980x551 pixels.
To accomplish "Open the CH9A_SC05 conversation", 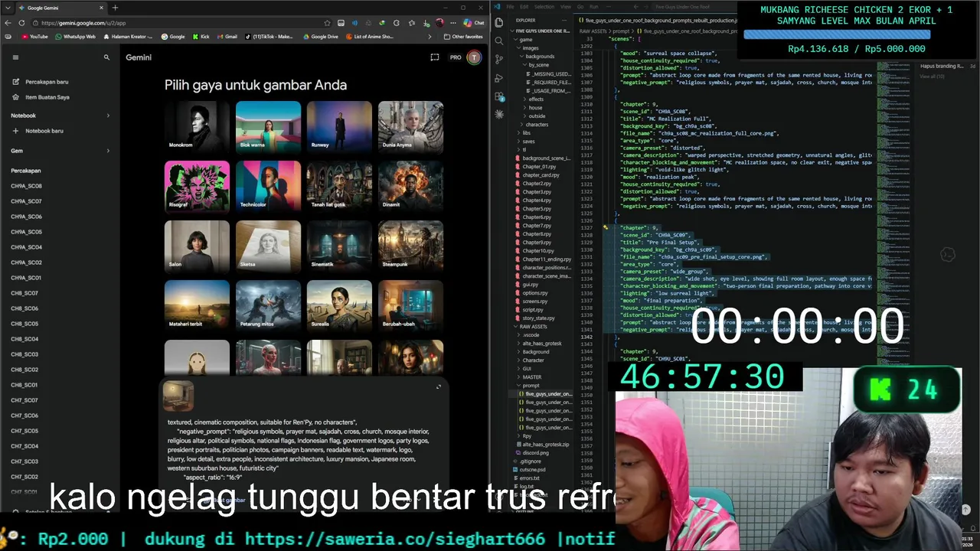I will (x=27, y=232).
